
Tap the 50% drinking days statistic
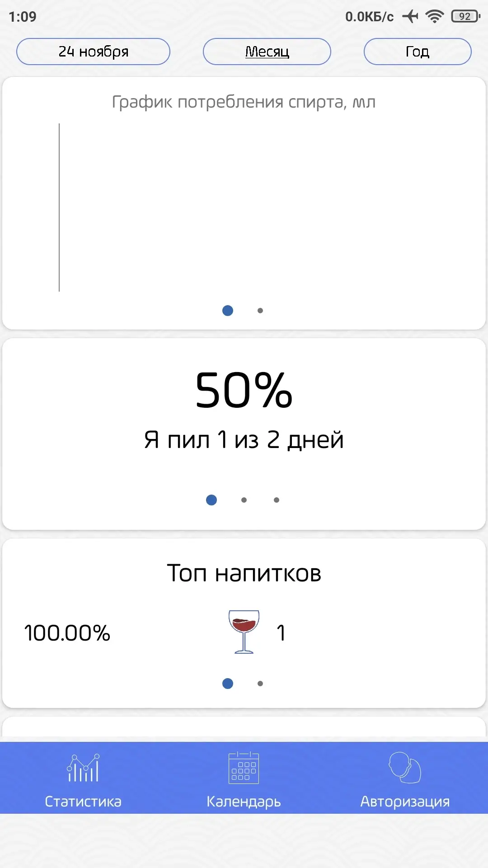tap(244, 390)
